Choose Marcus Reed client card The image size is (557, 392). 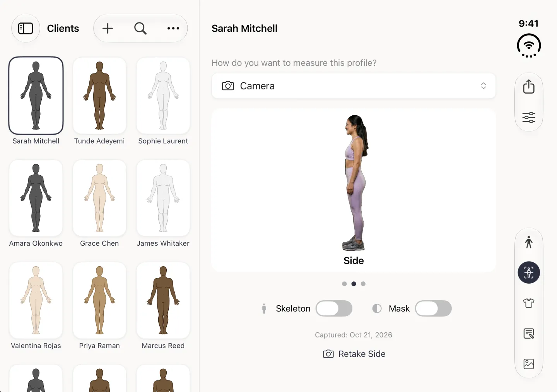click(x=163, y=306)
